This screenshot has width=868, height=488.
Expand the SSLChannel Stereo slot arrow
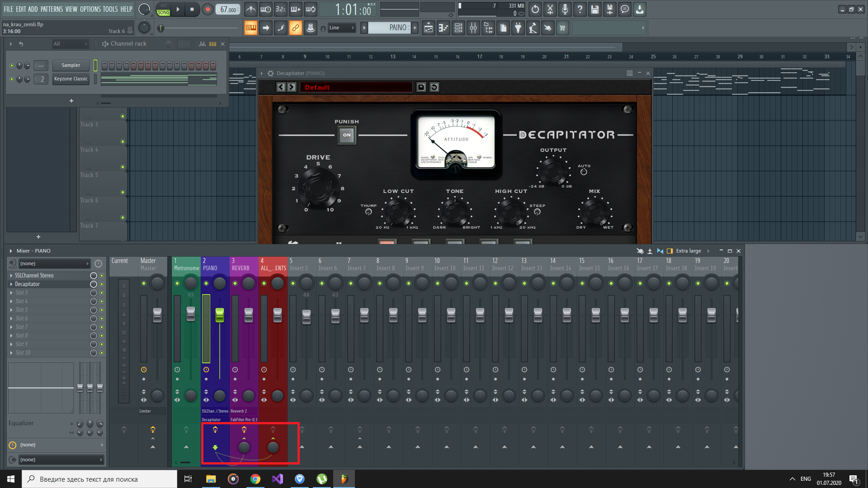pos(11,276)
